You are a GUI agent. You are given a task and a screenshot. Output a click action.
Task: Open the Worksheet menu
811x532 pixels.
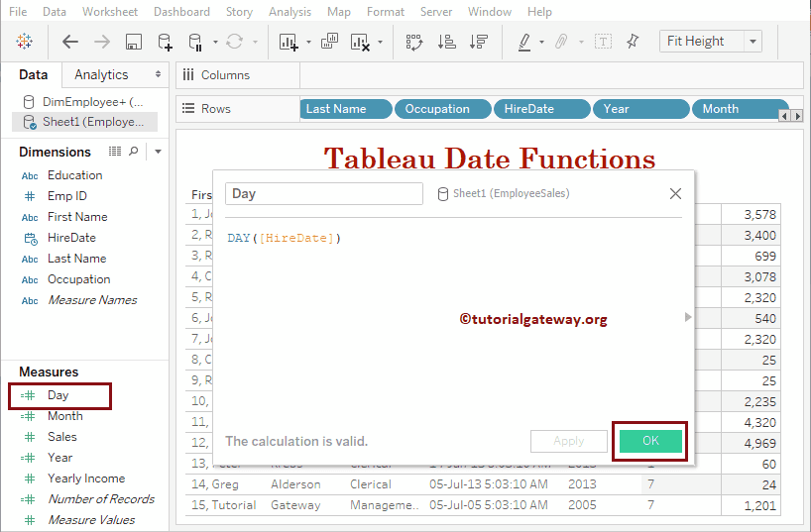click(x=110, y=11)
